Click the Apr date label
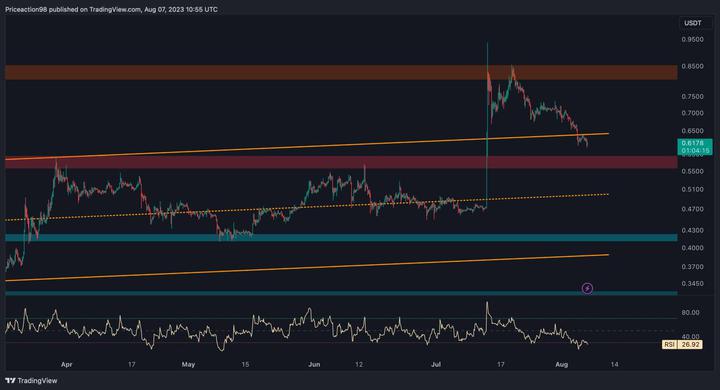 click(x=67, y=364)
